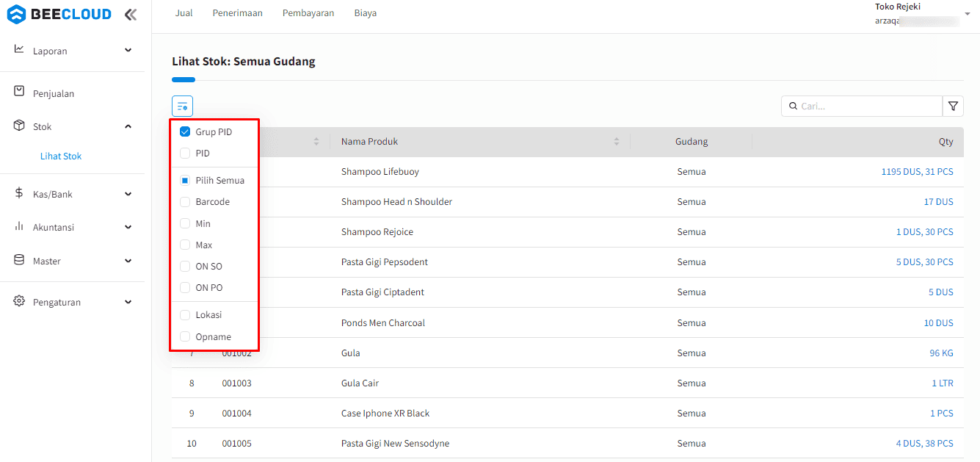Click the Shampoo Rejoice product name
Viewport: 980px width, 462px height.
click(x=377, y=232)
